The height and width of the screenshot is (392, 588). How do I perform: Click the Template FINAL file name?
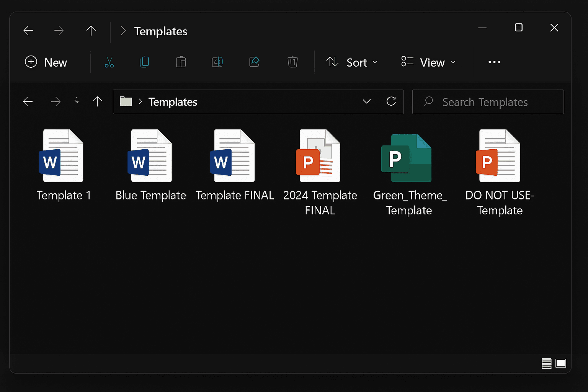click(235, 195)
